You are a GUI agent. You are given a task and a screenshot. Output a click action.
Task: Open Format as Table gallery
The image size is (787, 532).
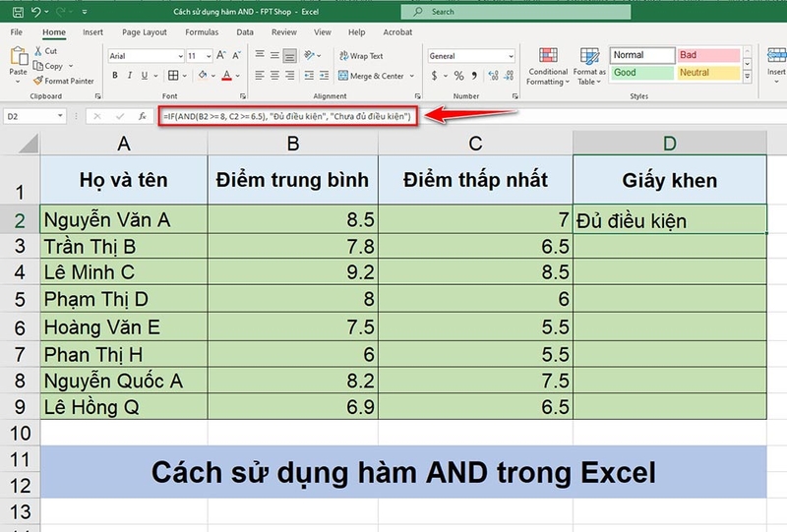point(589,66)
